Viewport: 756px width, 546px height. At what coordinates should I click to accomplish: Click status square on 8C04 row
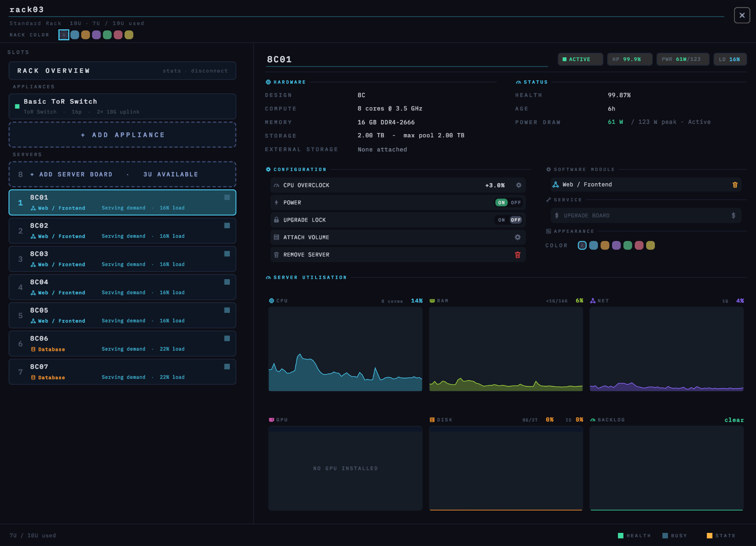(227, 282)
